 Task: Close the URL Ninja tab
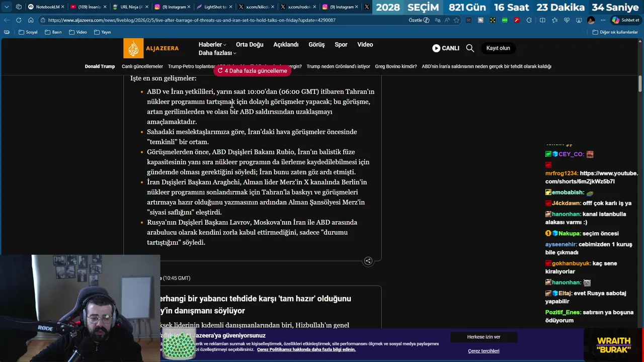click(x=146, y=7)
